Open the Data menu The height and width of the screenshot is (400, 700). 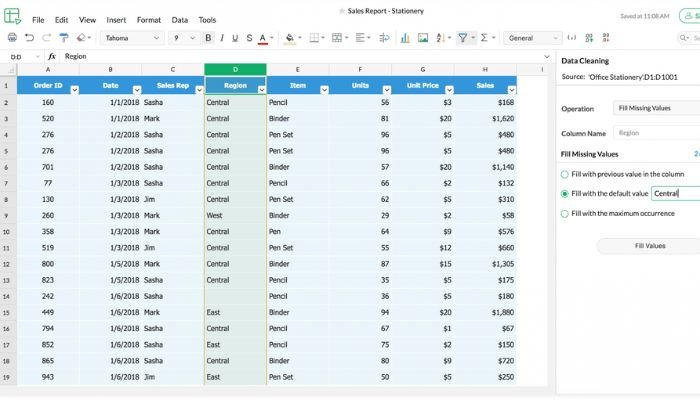pos(179,20)
